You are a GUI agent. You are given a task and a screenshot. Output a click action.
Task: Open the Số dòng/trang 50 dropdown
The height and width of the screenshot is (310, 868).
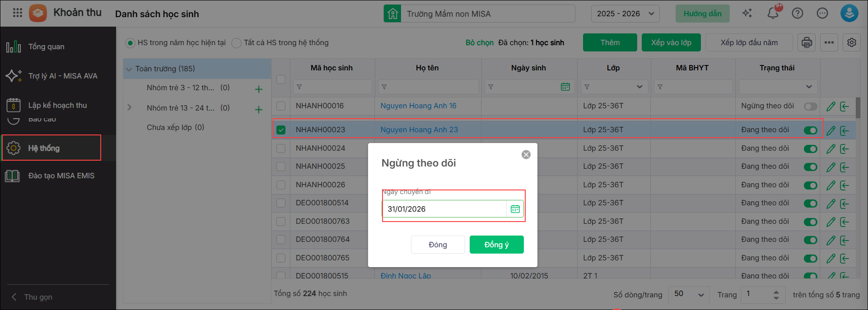(689, 294)
